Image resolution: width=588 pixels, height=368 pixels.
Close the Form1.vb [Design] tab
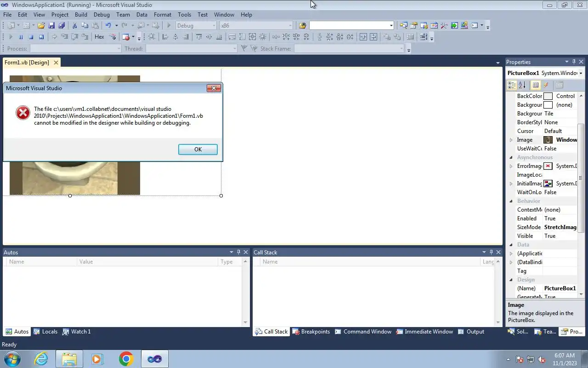pos(56,63)
